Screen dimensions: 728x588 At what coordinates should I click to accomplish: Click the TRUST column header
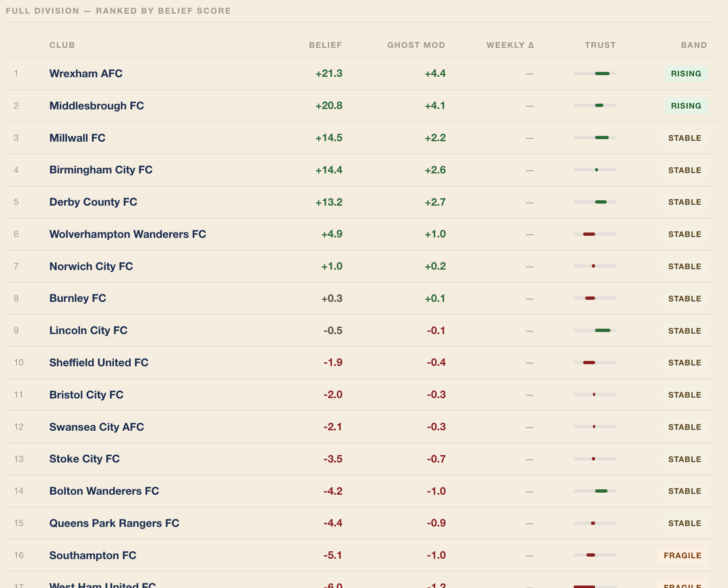click(x=600, y=45)
